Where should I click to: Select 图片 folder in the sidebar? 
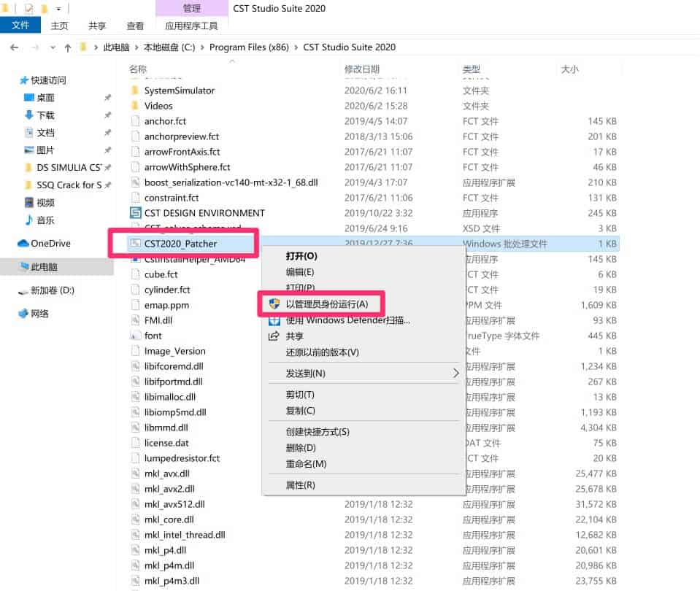point(45,150)
